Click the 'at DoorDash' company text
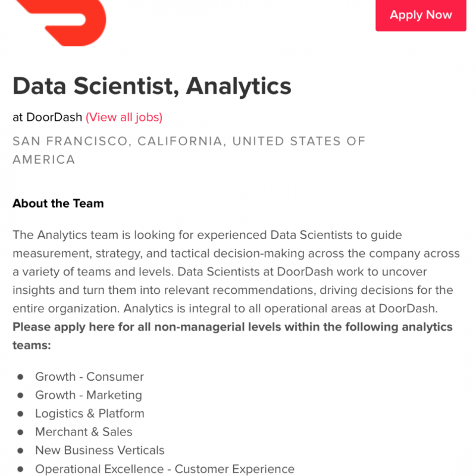476x476 pixels. coord(47,117)
